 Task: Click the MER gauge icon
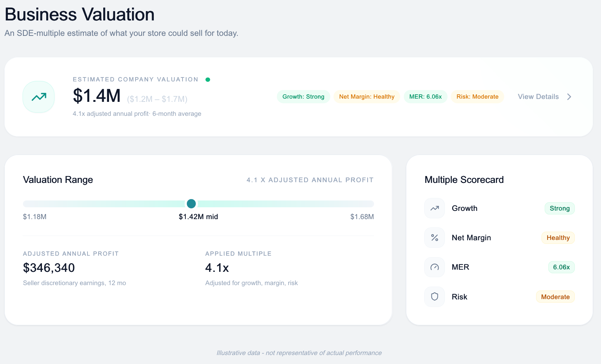point(435,267)
